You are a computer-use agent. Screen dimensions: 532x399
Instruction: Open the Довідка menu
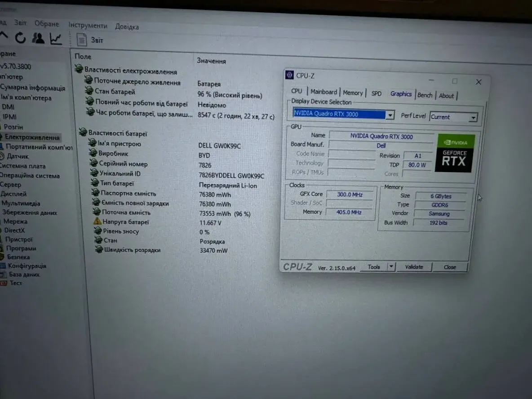coord(127,27)
